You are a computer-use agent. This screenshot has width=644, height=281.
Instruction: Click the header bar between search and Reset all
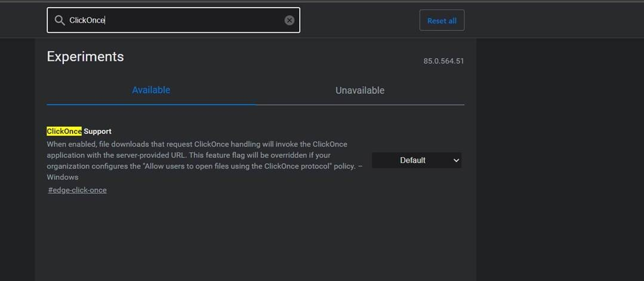tap(359, 20)
